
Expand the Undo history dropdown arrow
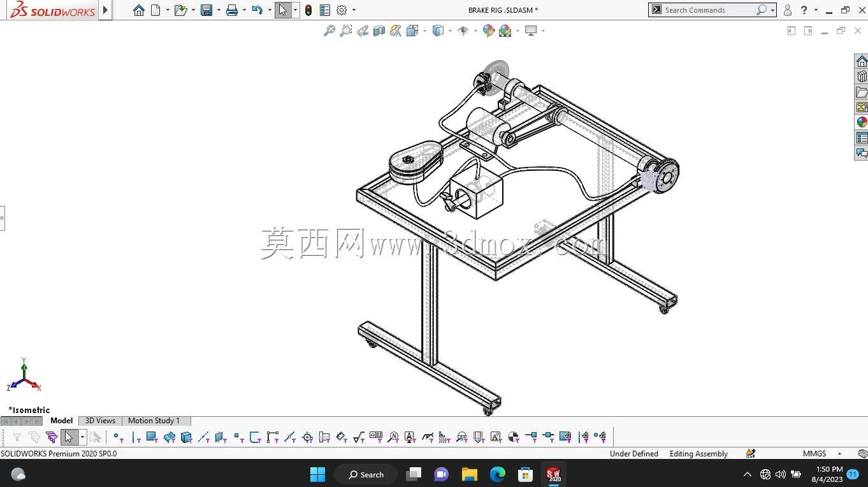[x=270, y=10]
